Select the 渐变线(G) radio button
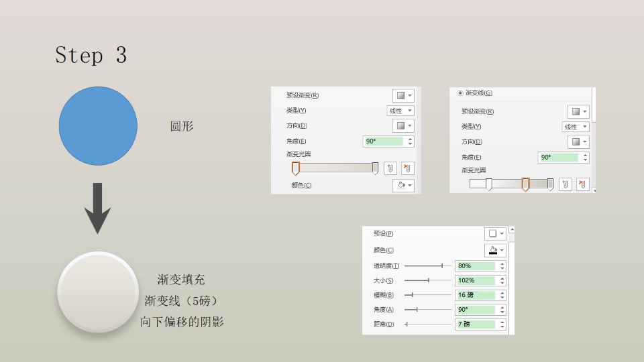The height and width of the screenshot is (362, 644). (460, 93)
